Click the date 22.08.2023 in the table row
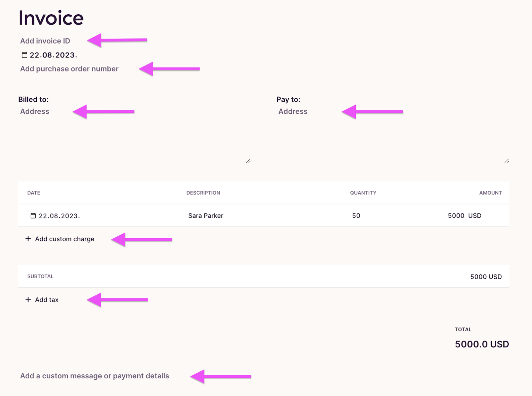 [59, 215]
